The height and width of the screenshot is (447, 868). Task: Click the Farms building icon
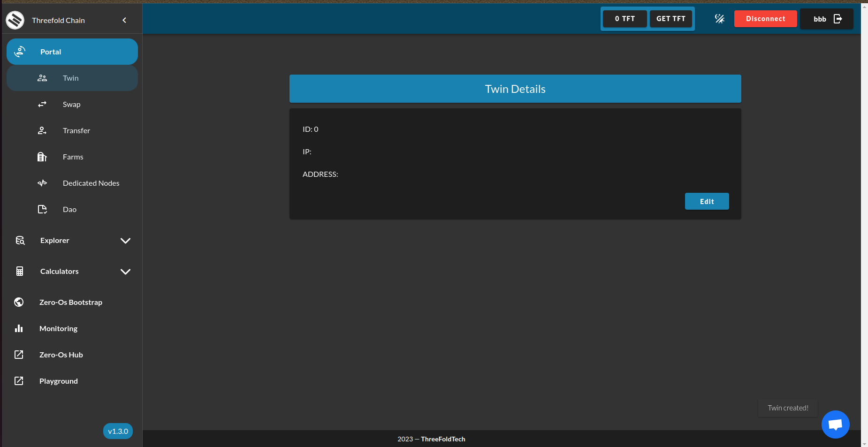pos(42,157)
